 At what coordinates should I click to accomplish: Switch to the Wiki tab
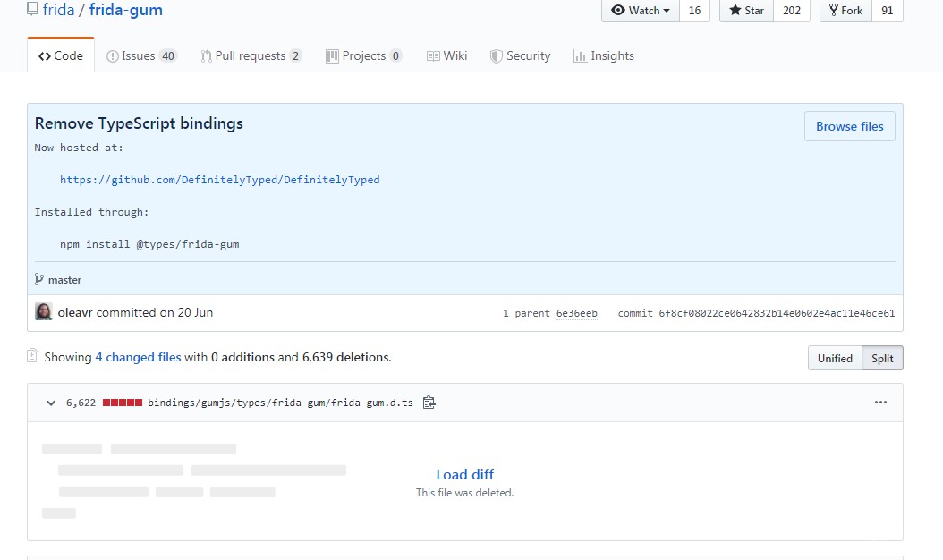coord(446,56)
